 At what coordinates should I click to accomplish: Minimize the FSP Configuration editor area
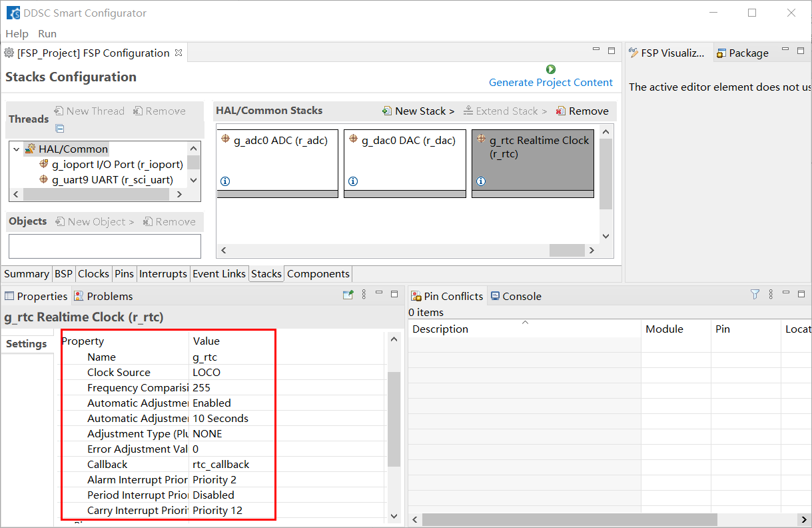point(596,50)
